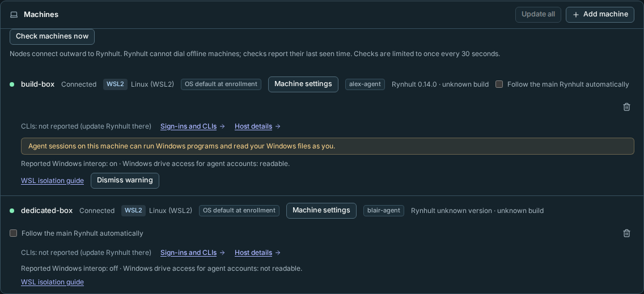Click OS default at enrollment tag on dedicated-box
Viewport: 644px width, 294px height.
pos(239,211)
